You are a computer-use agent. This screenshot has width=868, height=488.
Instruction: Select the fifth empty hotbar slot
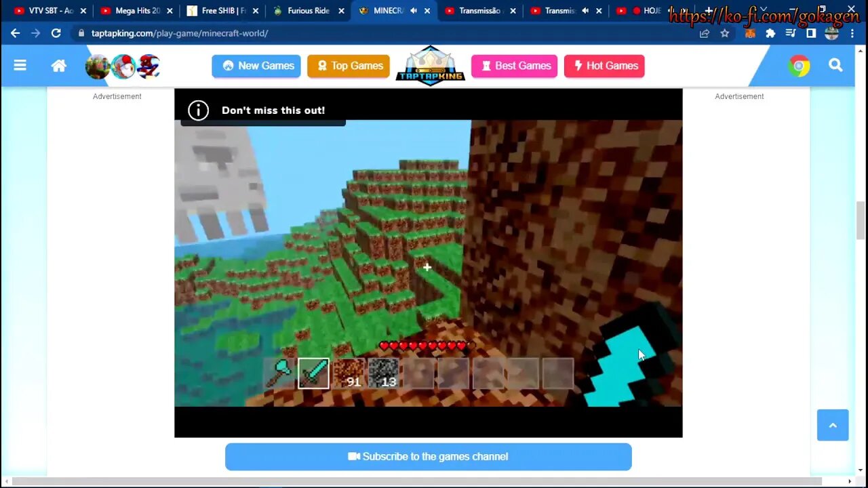coord(418,373)
